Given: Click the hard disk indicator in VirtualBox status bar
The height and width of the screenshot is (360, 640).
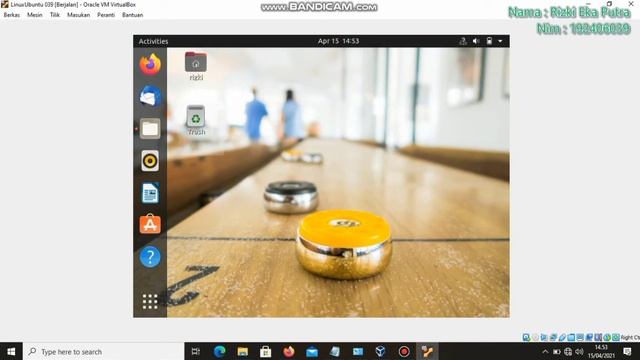Looking at the screenshot, I should (526, 337).
